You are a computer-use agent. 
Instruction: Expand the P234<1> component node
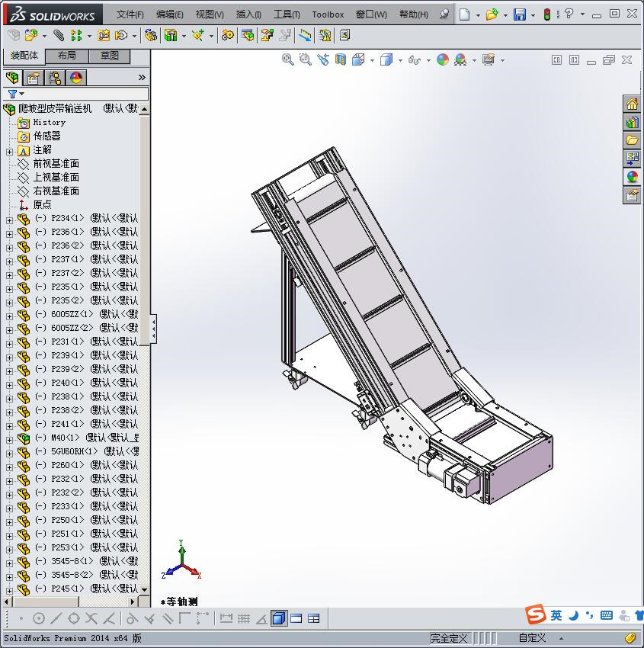click(x=9, y=220)
